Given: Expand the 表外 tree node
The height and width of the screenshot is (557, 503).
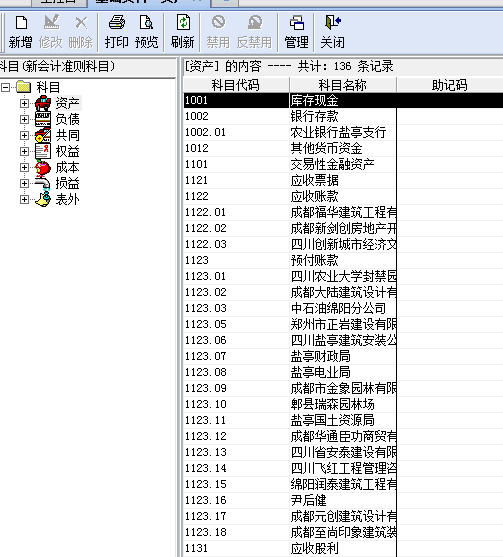Looking at the screenshot, I should coord(24,199).
